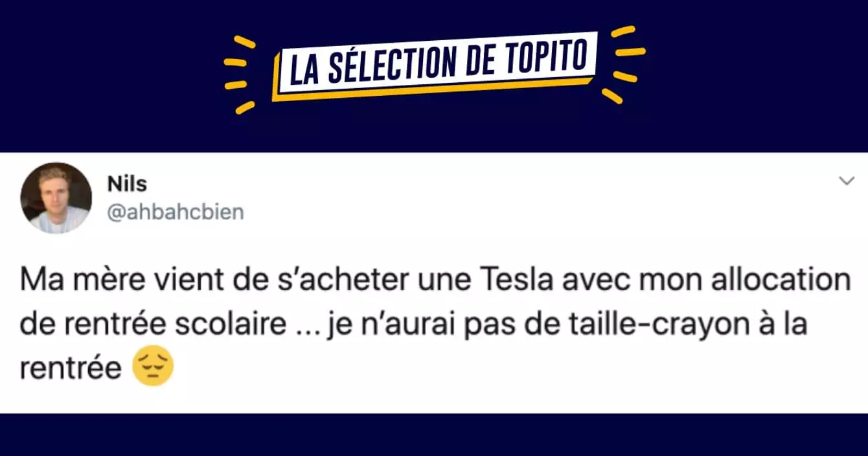Open the display name "Nils"

coord(126,185)
